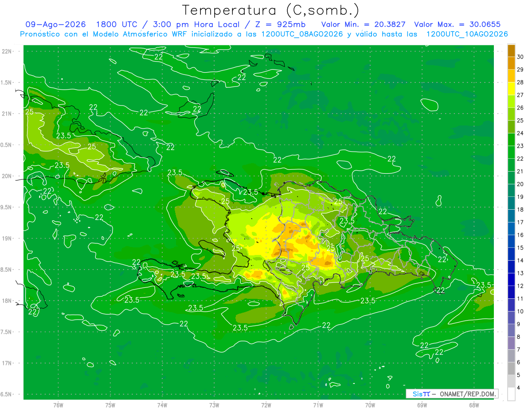Select the gray legend swatch between 5 and 6

(511, 368)
